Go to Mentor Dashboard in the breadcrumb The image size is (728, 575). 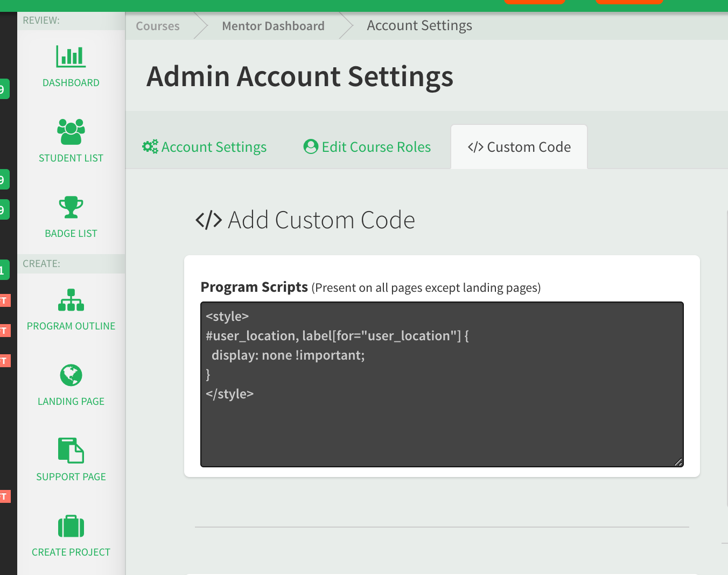(x=273, y=26)
